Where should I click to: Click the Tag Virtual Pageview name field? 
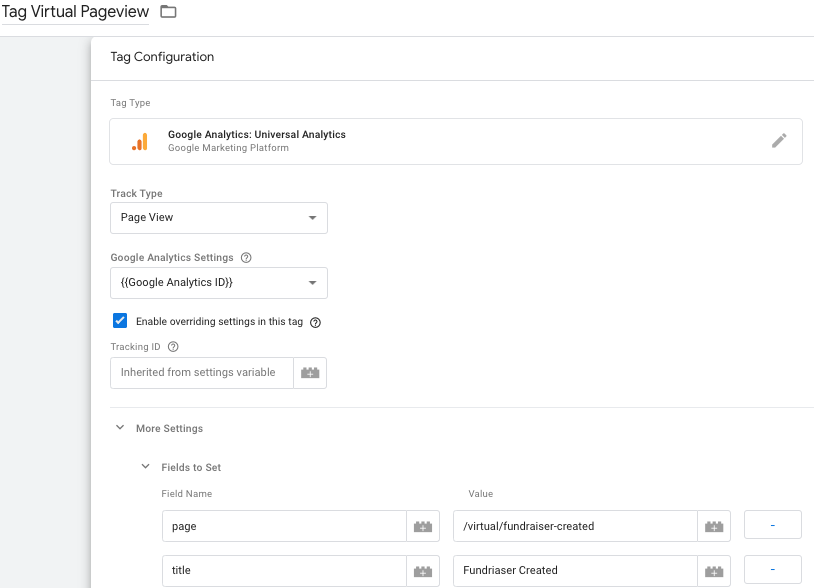[x=75, y=12]
